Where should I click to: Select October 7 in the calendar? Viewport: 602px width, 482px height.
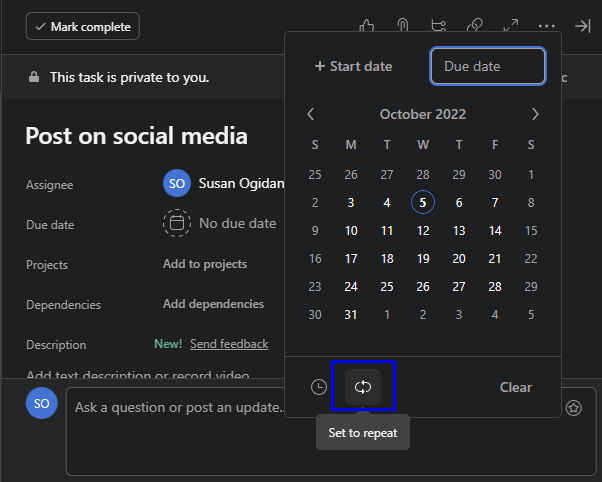tap(495, 202)
